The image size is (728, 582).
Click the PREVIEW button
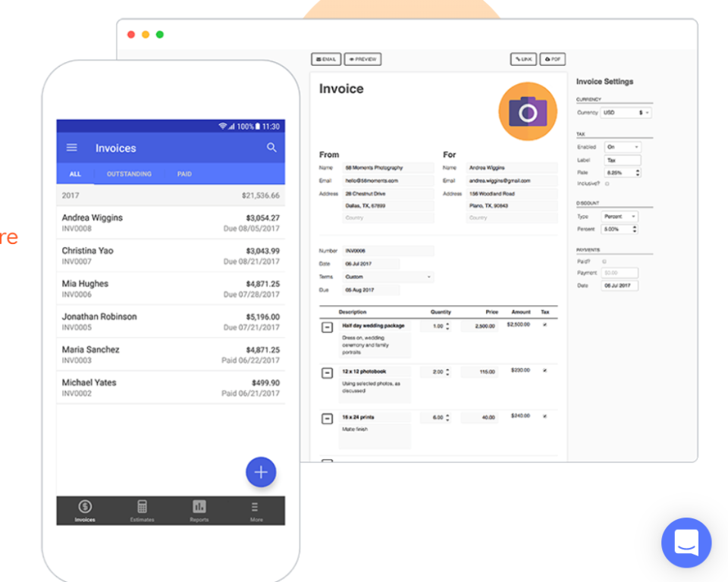click(362, 59)
